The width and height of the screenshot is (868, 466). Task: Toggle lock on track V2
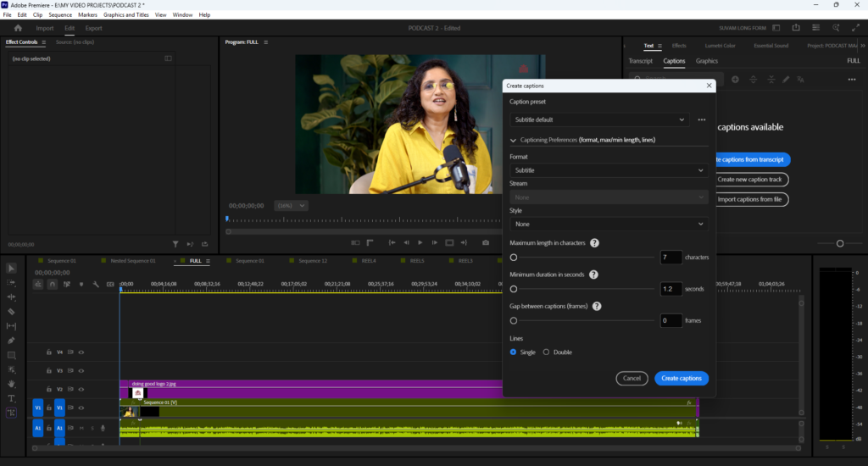tap(48, 389)
